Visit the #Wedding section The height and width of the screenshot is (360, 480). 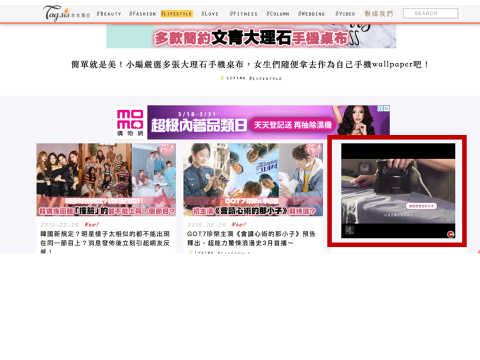(x=311, y=14)
